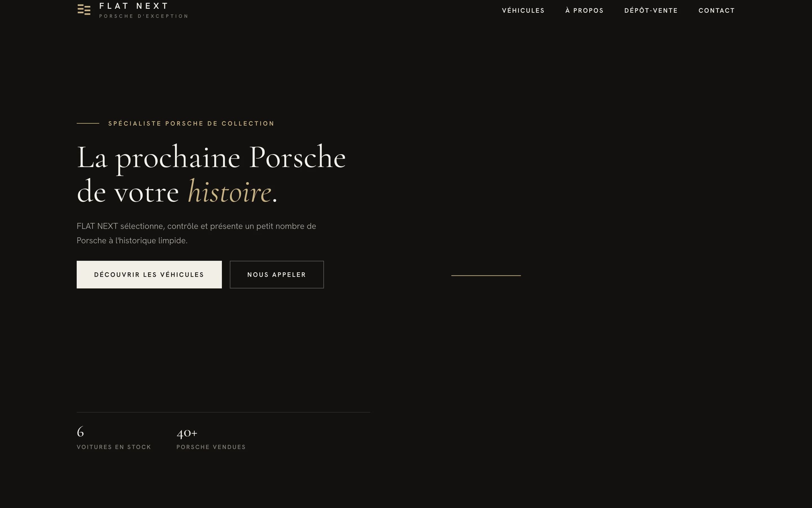
Task: Click the FLAT NEXT sélectionne description paragraph
Action: pyautogui.click(x=196, y=233)
